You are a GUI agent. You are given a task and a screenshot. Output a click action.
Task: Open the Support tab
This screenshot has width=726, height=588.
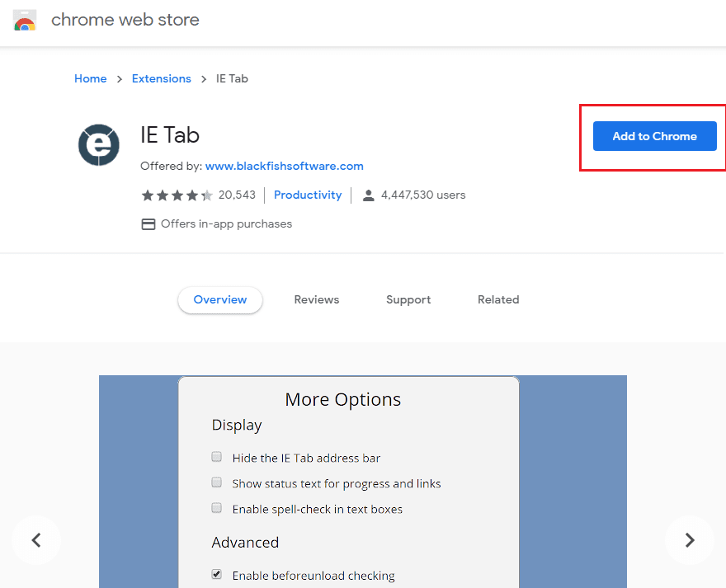(x=408, y=299)
